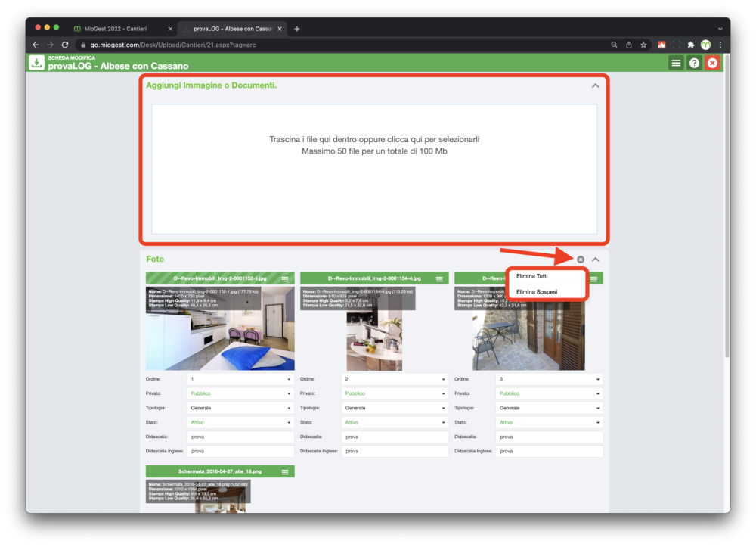The width and height of the screenshot is (756, 547).
Task: Click the delete circle icon in Foto header
Action: tap(581, 260)
